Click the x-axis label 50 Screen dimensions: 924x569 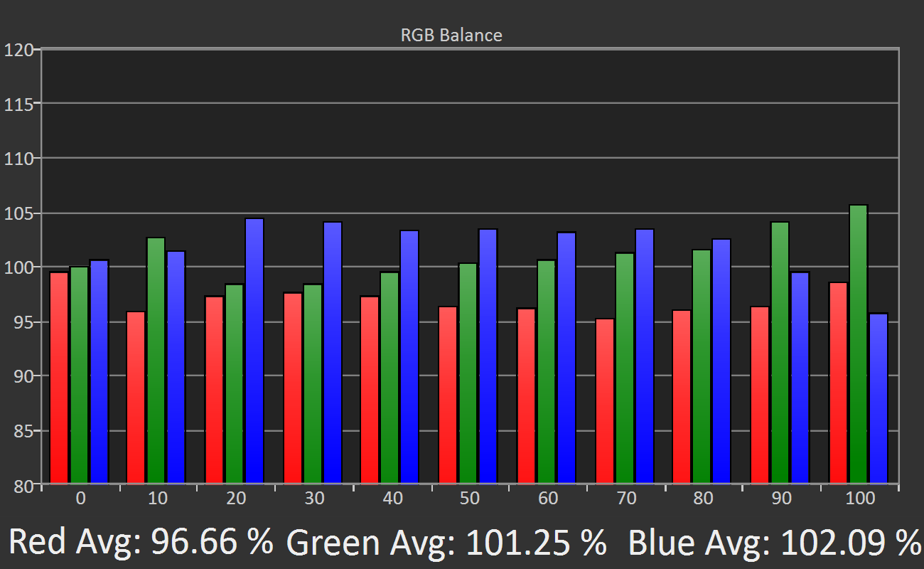click(x=469, y=499)
